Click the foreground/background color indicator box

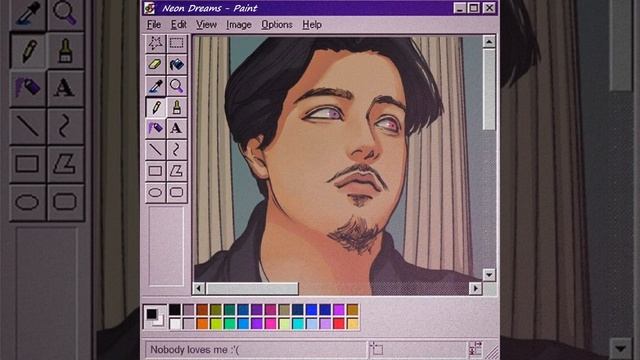(x=155, y=317)
